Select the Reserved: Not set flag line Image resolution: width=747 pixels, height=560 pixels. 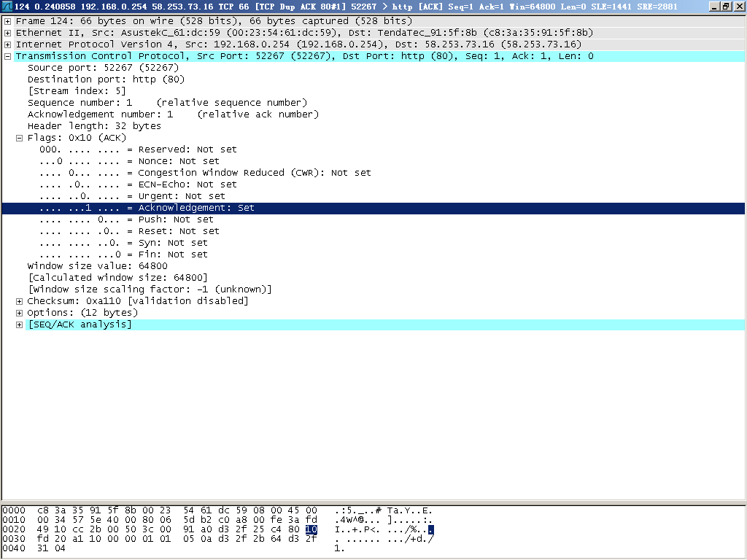[138, 149]
